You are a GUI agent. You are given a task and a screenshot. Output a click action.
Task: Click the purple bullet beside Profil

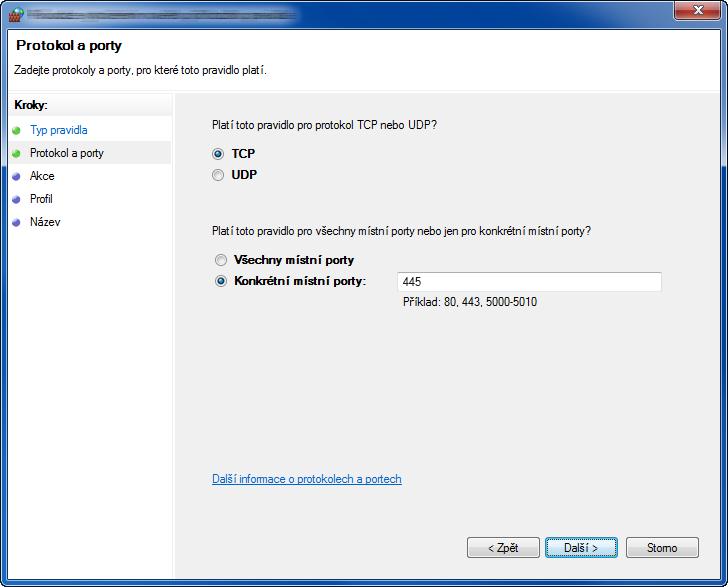17,199
